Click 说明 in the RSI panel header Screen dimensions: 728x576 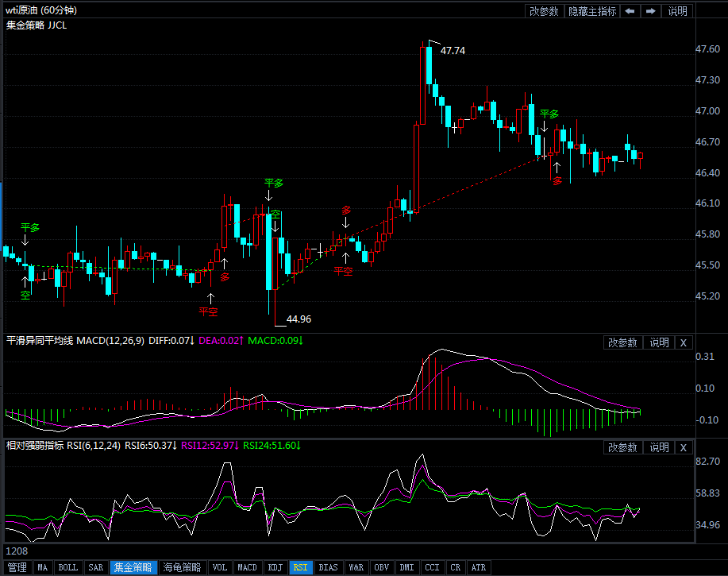click(x=659, y=447)
